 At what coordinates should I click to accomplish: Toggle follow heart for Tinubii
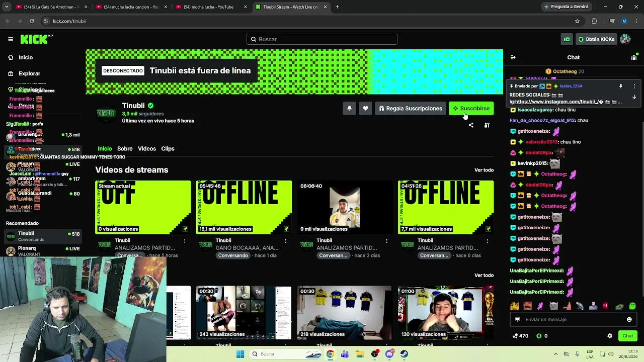pos(366,108)
